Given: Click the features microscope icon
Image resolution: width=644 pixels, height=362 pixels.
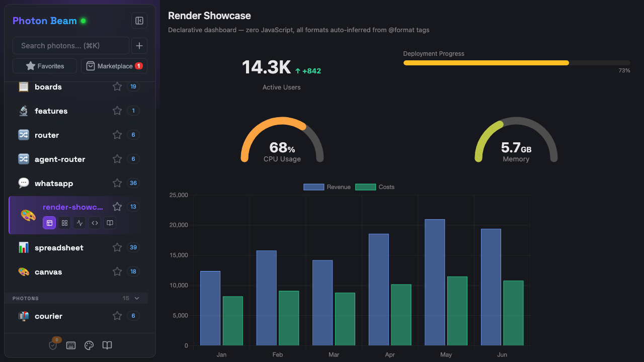Looking at the screenshot, I should (24, 111).
